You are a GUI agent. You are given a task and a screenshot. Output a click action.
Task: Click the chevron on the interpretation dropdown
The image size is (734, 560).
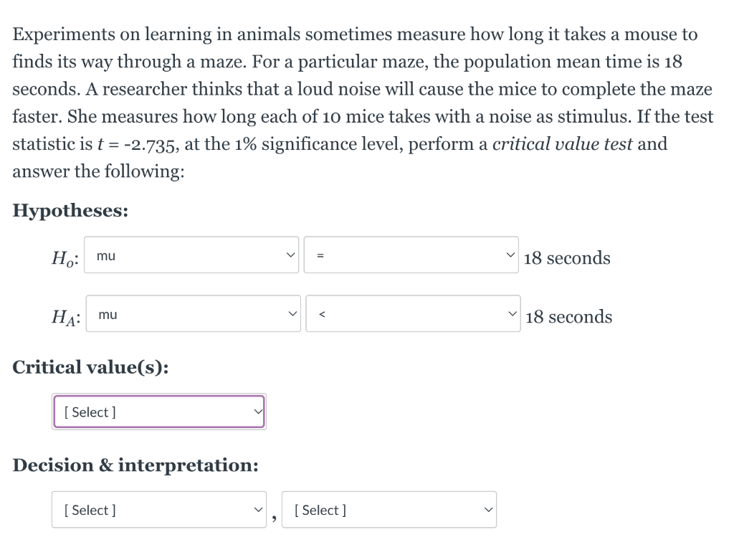coord(487,510)
